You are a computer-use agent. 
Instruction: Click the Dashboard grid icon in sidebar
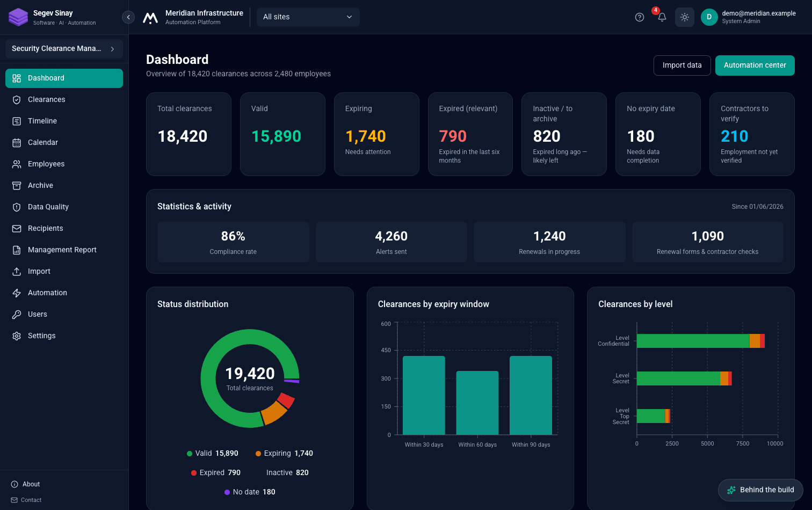tap(17, 78)
